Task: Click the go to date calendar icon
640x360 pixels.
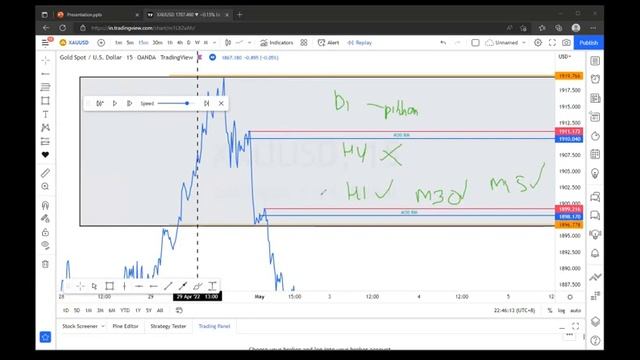Action: tap(179, 311)
